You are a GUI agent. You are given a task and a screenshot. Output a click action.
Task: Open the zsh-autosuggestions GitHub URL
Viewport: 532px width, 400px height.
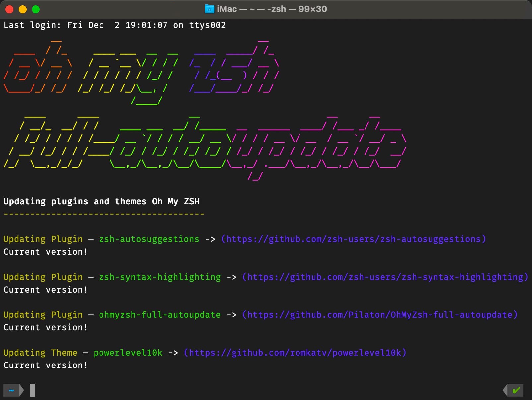click(x=353, y=239)
